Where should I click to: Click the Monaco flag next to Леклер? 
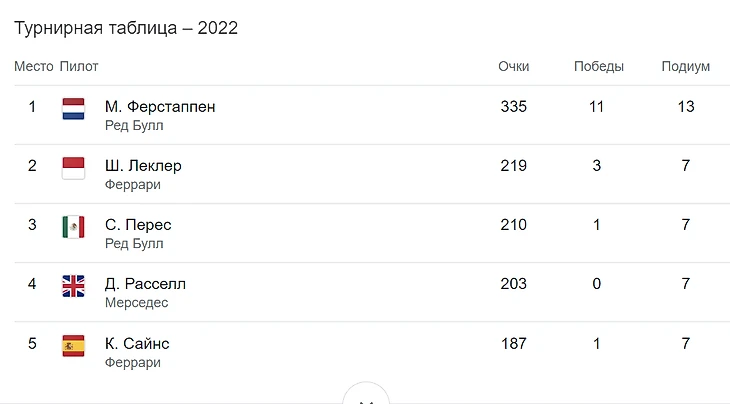(x=74, y=168)
